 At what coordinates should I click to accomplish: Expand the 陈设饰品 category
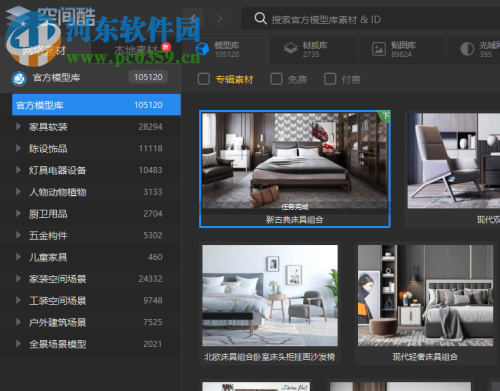click(18, 148)
